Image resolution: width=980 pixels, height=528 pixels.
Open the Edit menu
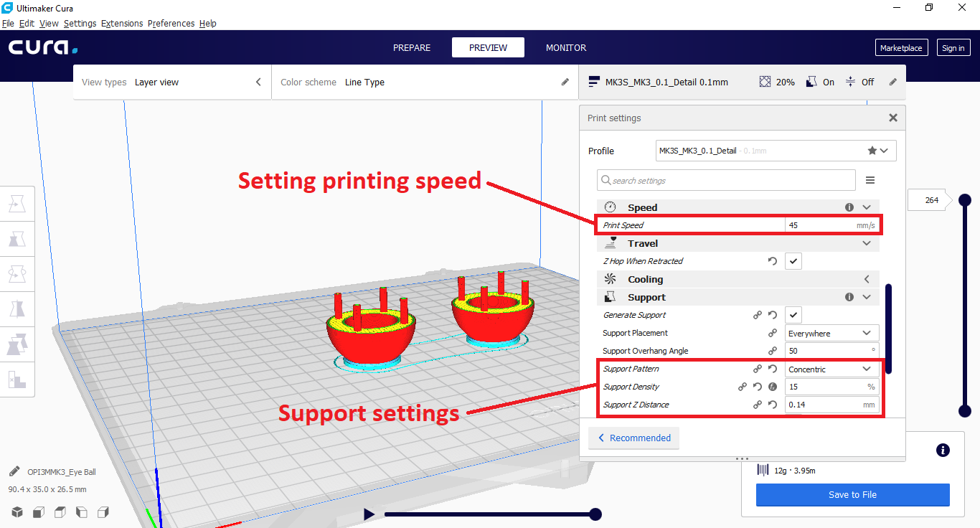point(27,23)
